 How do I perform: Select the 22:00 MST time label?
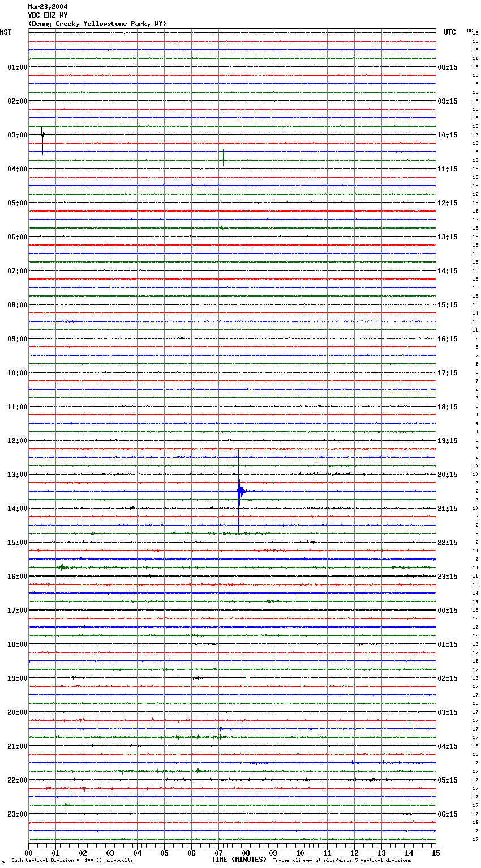(x=18, y=780)
